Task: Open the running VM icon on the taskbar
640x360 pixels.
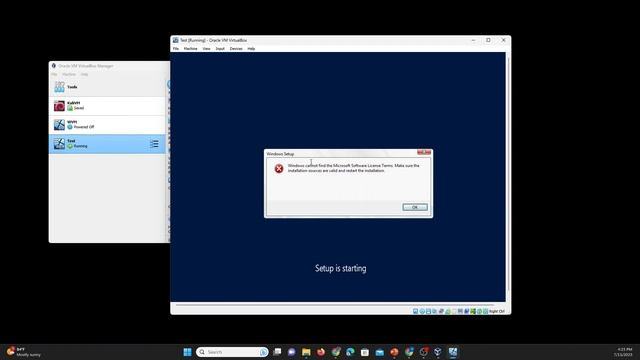Action: pos(453,352)
